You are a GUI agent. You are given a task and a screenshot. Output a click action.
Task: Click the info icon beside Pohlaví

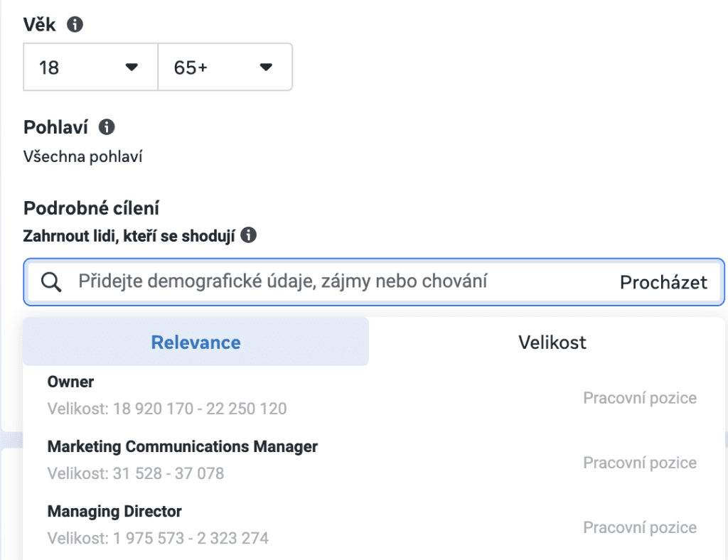tap(107, 127)
